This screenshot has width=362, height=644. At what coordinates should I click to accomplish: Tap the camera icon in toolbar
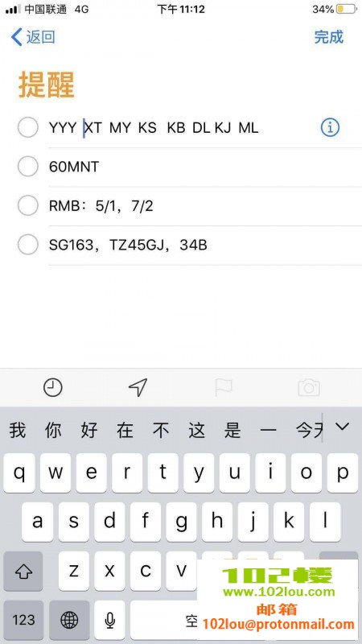(309, 387)
